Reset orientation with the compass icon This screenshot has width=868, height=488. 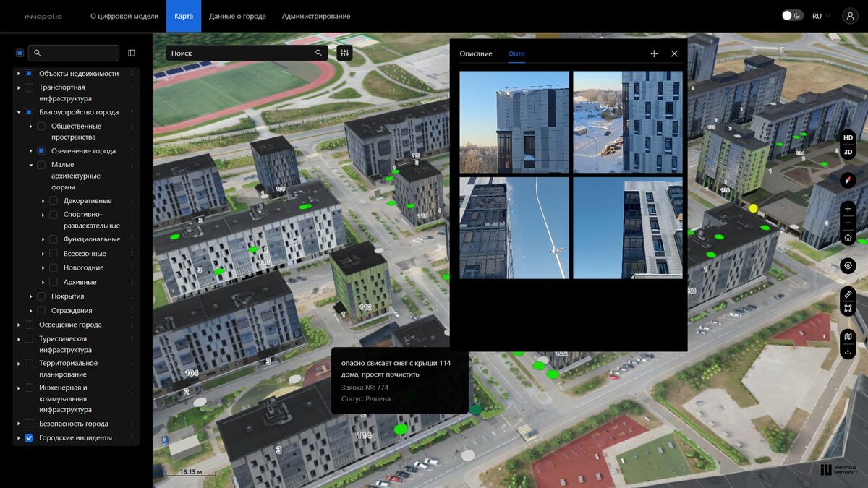click(847, 180)
